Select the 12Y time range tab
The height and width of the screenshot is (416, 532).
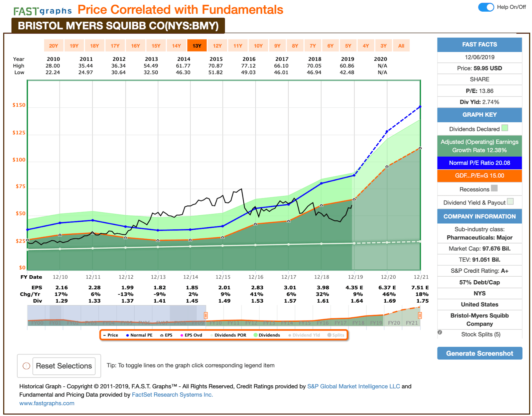pyautogui.click(x=217, y=46)
